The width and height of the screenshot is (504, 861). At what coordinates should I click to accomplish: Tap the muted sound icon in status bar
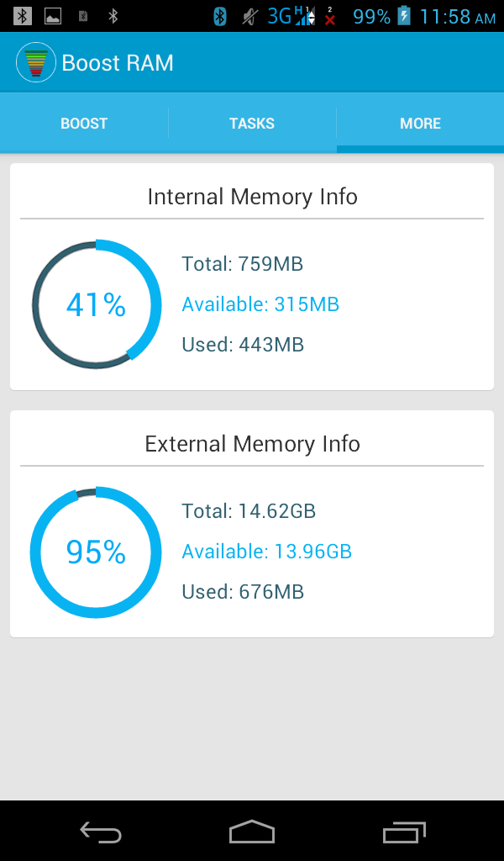(x=249, y=16)
